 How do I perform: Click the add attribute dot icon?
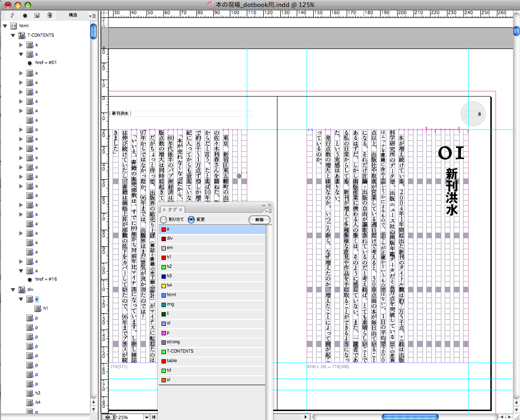[25, 15]
